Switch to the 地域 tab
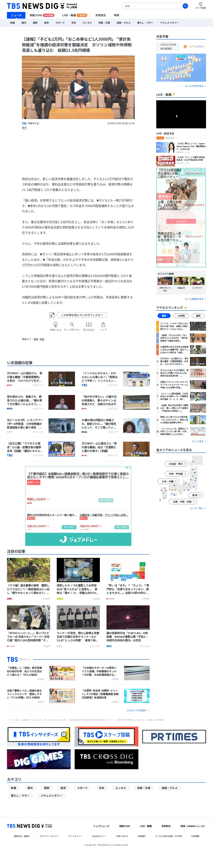The height and width of the screenshot is (868, 213). pos(116,15)
